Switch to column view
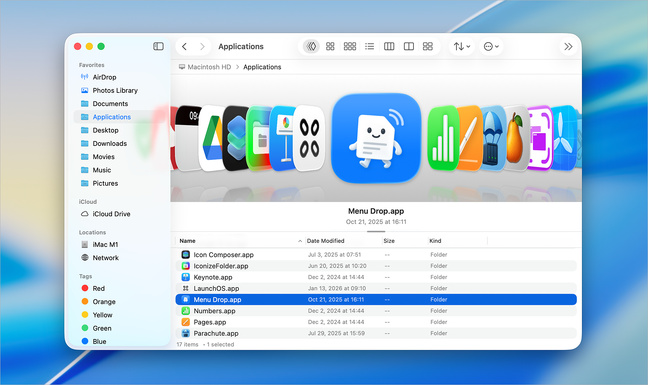This screenshot has height=385, width=648. 389,46
